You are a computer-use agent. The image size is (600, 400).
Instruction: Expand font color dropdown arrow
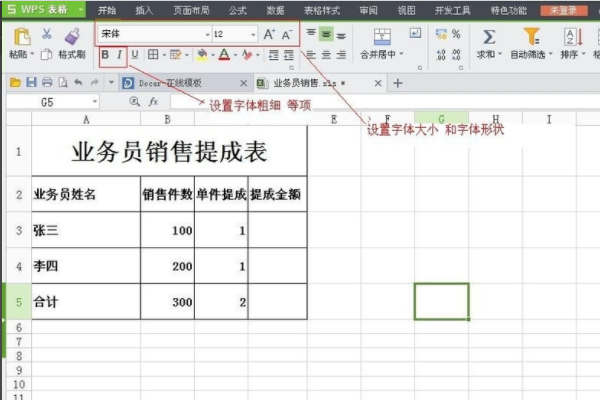[x=235, y=55]
